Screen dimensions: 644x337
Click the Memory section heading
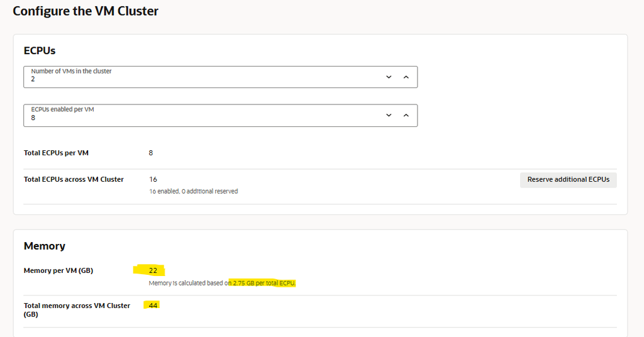click(x=45, y=246)
